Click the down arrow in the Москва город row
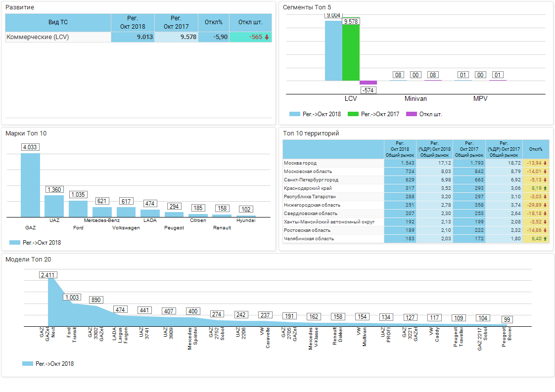Image resolution: width=555 pixels, height=392 pixels. tap(545, 163)
